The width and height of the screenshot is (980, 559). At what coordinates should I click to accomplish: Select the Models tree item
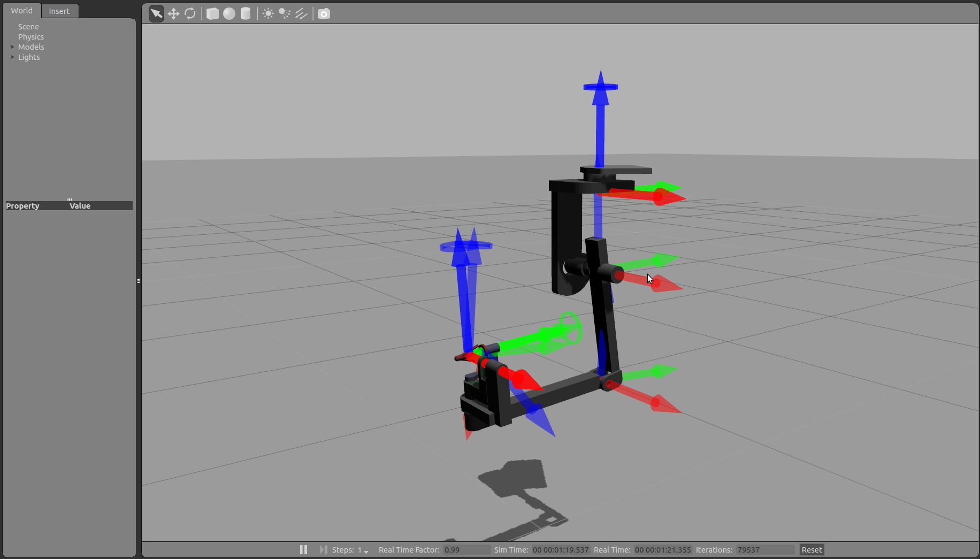click(x=31, y=47)
